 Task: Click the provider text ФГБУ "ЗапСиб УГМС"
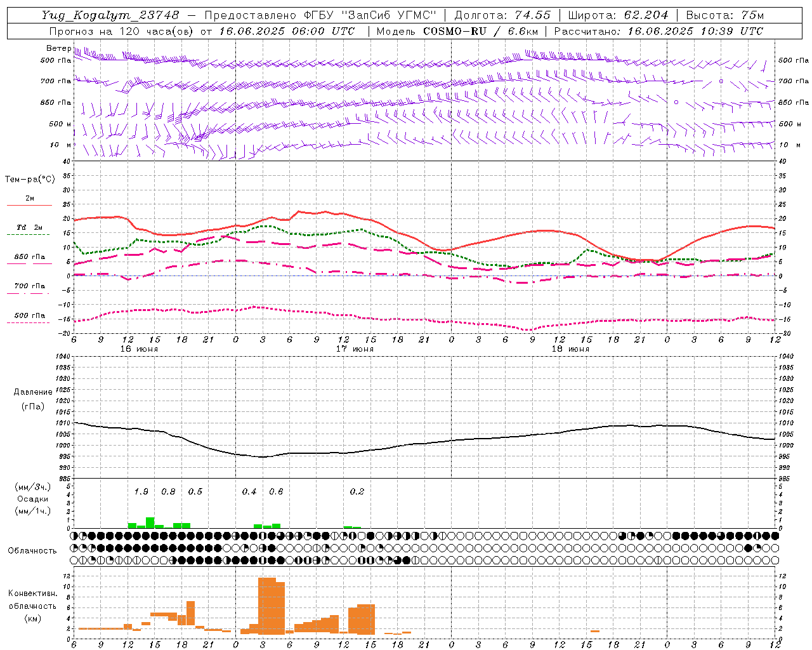pos(370,15)
